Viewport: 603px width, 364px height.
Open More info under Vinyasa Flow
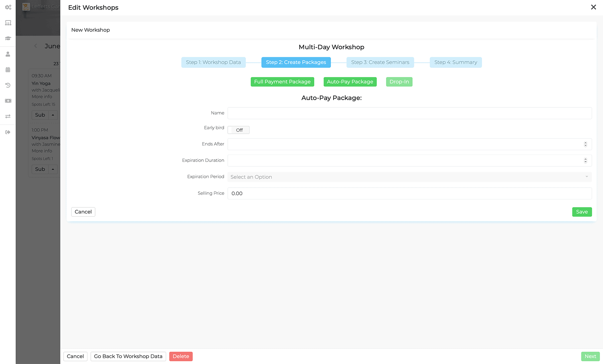tap(42, 151)
